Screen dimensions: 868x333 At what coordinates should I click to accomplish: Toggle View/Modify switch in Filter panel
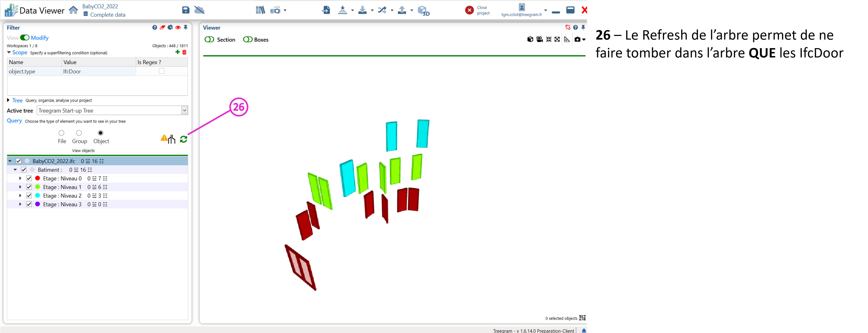(x=25, y=38)
